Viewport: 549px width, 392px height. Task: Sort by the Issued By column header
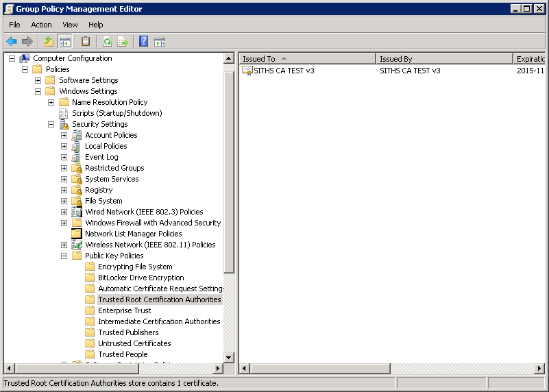coord(444,59)
